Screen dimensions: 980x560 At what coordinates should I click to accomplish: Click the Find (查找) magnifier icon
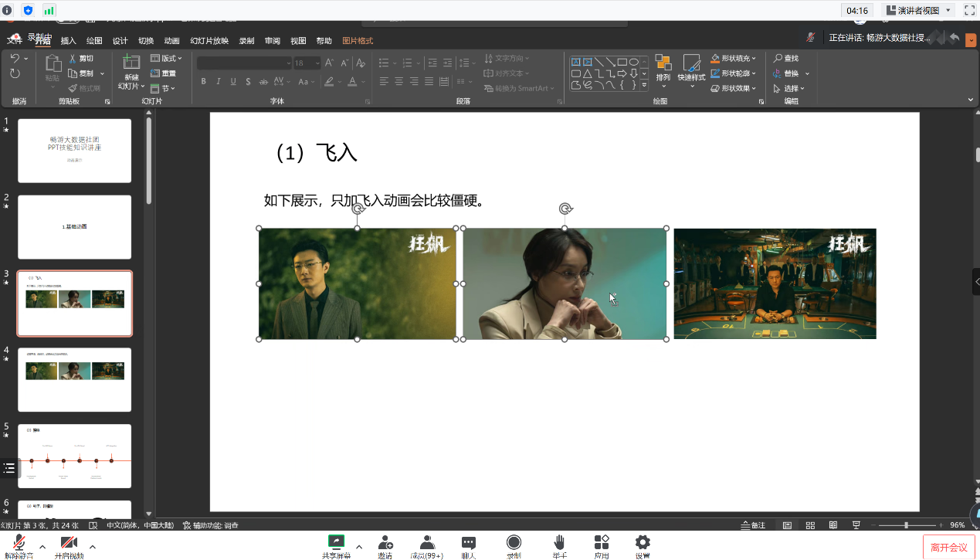(778, 59)
